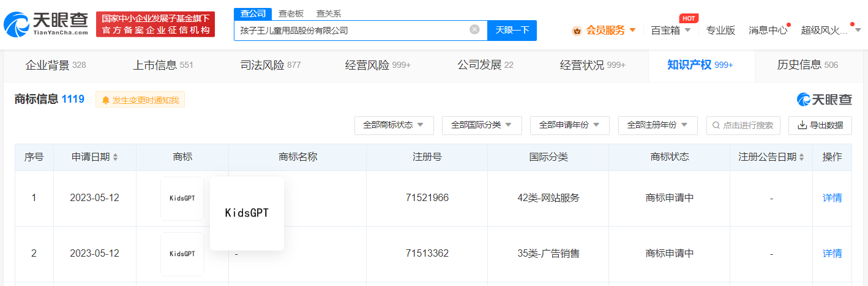Click the 商标申请中 status in row 1
The height and width of the screenshot is (286, 868).
(x=670, y=198)
